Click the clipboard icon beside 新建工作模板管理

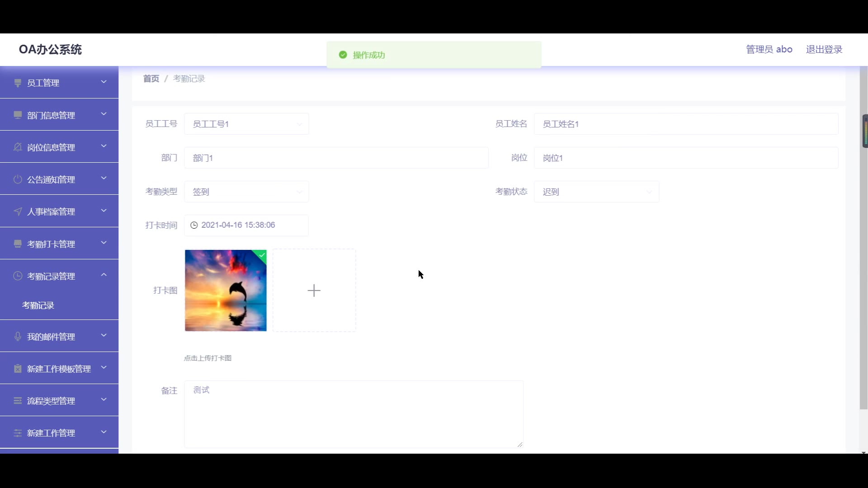tap(18, 369)
